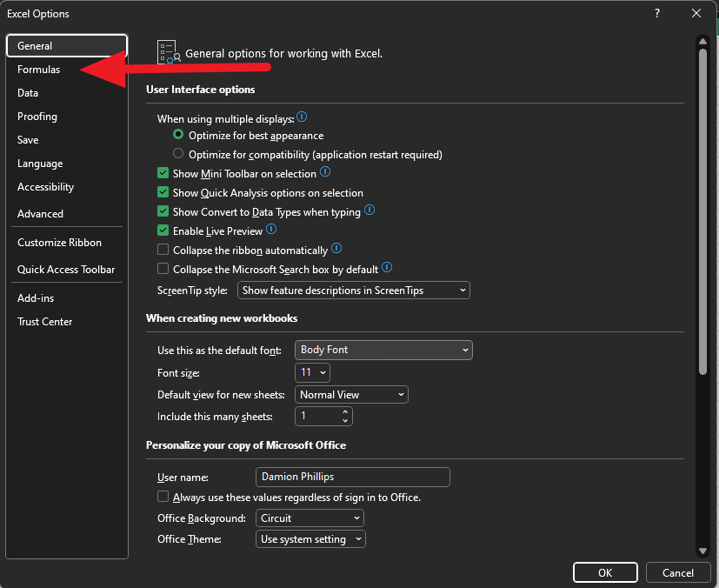View info tip for Microsoft Search box option
Image resolution: width=719 pixels, height=588 pixels.
[x=387, y=267]
